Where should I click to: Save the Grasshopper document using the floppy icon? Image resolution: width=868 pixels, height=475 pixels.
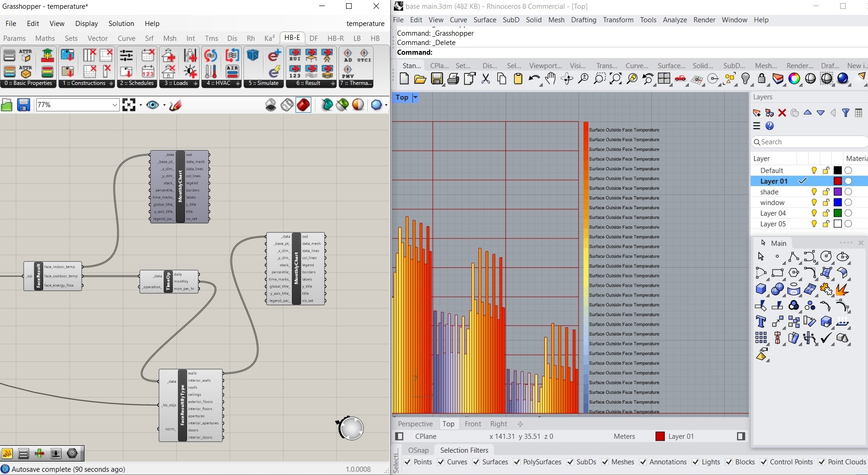[x=23, y=105]
